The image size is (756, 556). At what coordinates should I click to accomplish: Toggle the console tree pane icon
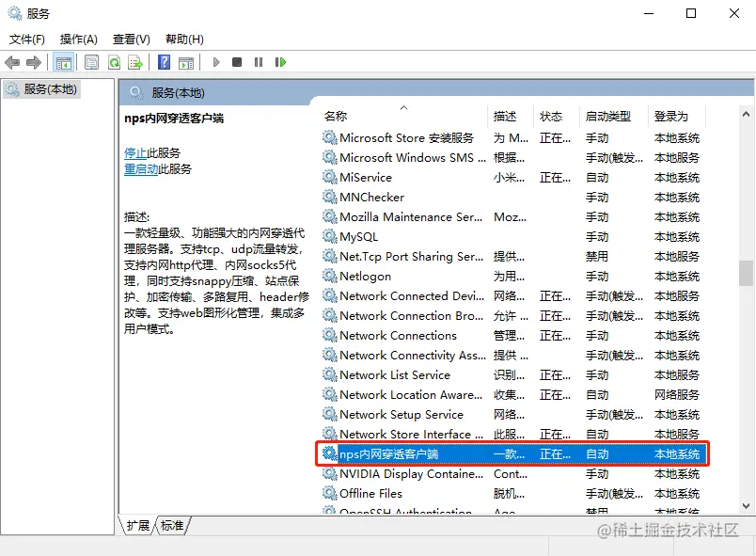pyautogui.click(x=64, y=62)
